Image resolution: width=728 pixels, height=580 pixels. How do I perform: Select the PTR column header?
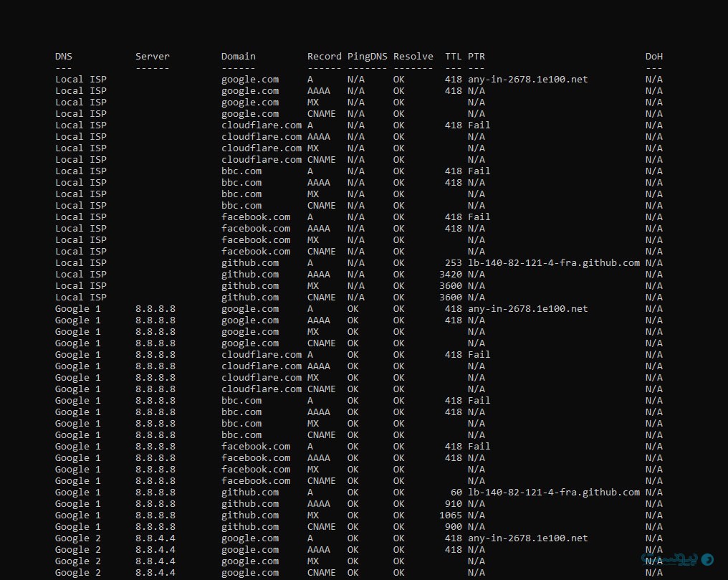[476, 57]
